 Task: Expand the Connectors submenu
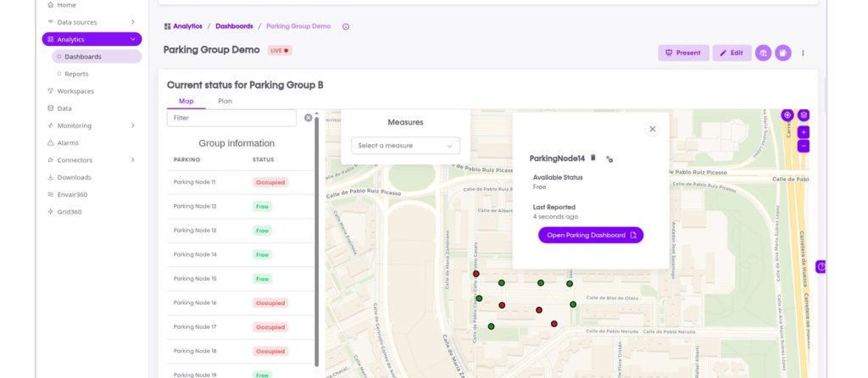pyautogui.click(x=132, y=160)
